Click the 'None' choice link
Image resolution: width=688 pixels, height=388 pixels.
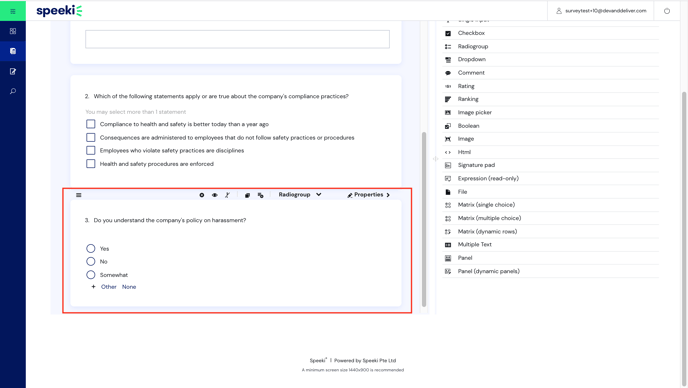129,287
